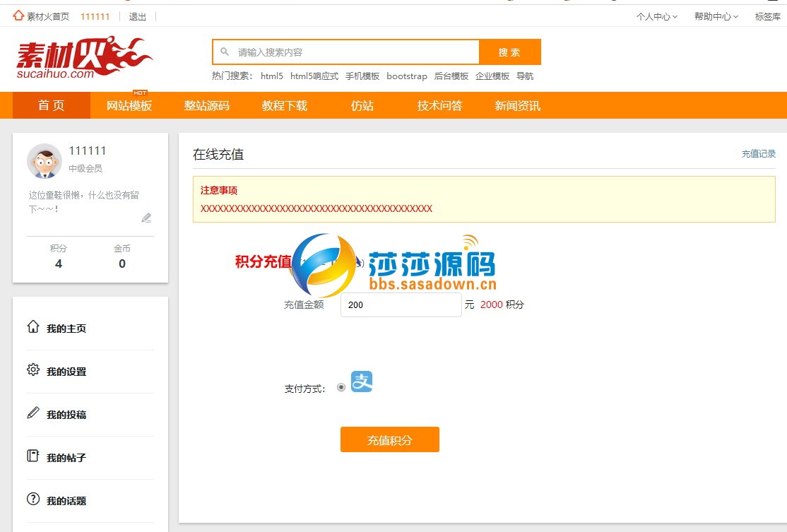The height and width of the screenshot is (532, 787).
Task: Open 我的主页 in sidebar
Action: [66, 329]
